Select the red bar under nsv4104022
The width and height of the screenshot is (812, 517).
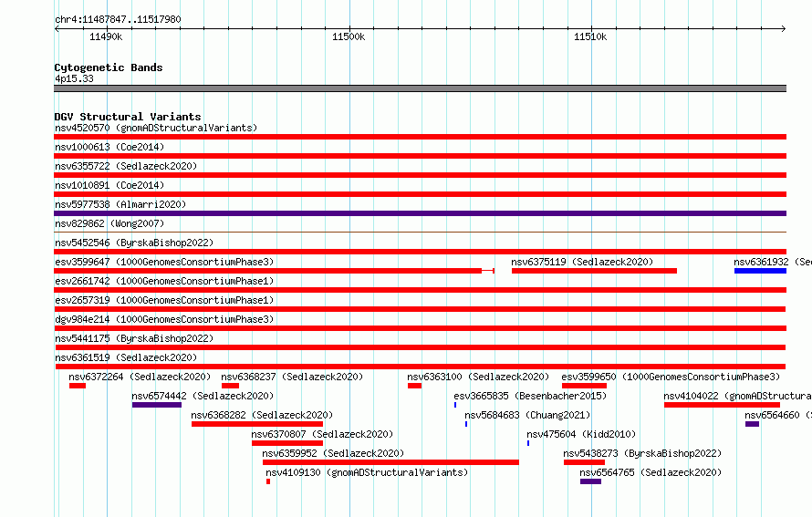[x=722, y=405]
